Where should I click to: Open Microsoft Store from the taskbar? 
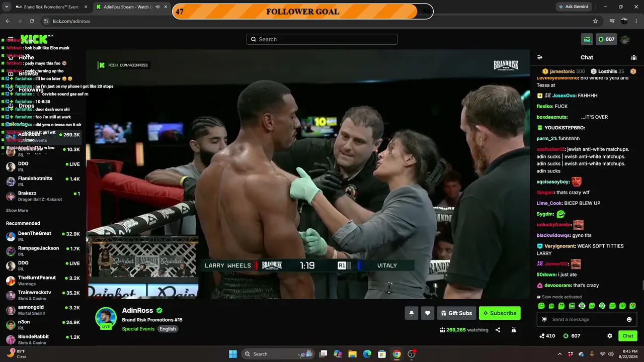[382, 354]
